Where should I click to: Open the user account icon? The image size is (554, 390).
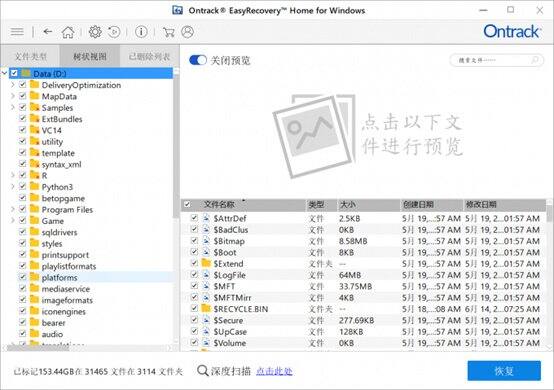point(187,32)
